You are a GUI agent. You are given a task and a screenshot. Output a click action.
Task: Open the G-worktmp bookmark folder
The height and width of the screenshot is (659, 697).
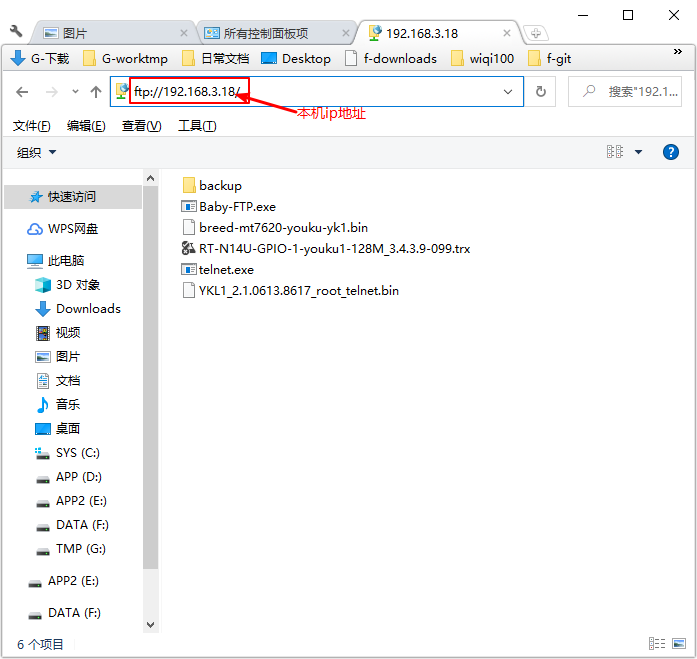click(125, 58)
